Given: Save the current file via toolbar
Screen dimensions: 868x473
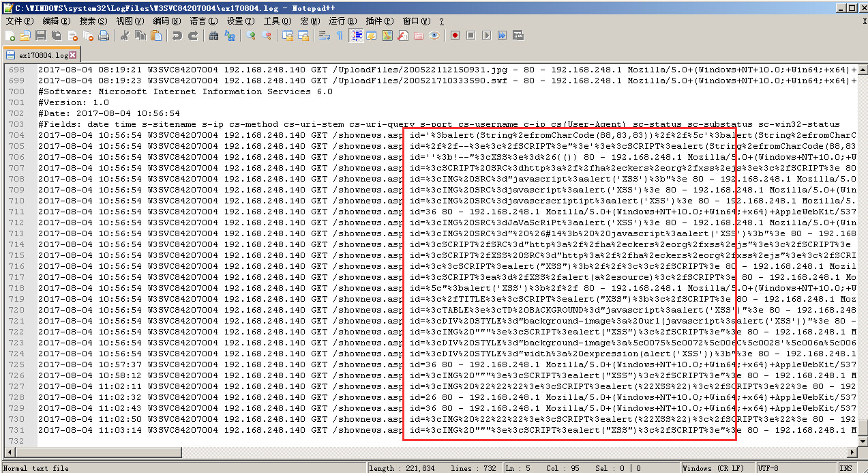Looking at the screenshot, I should (41, 35).
